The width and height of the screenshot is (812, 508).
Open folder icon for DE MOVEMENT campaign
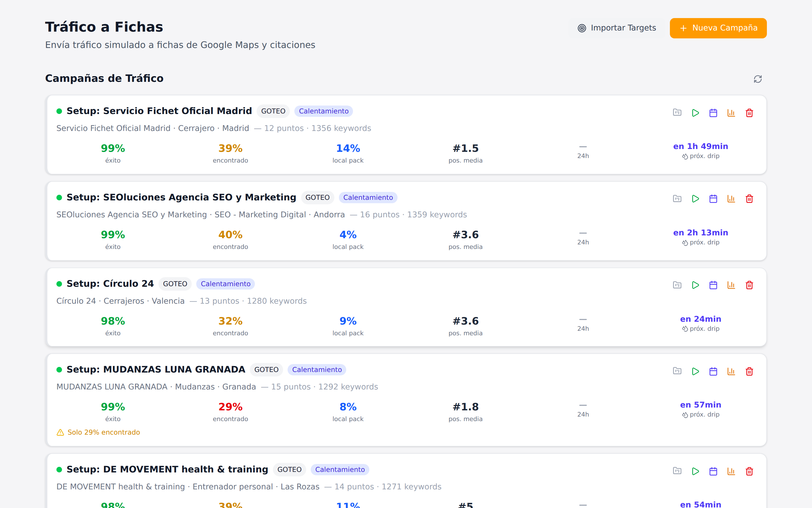pyautogui.click(x=677, y=471)
